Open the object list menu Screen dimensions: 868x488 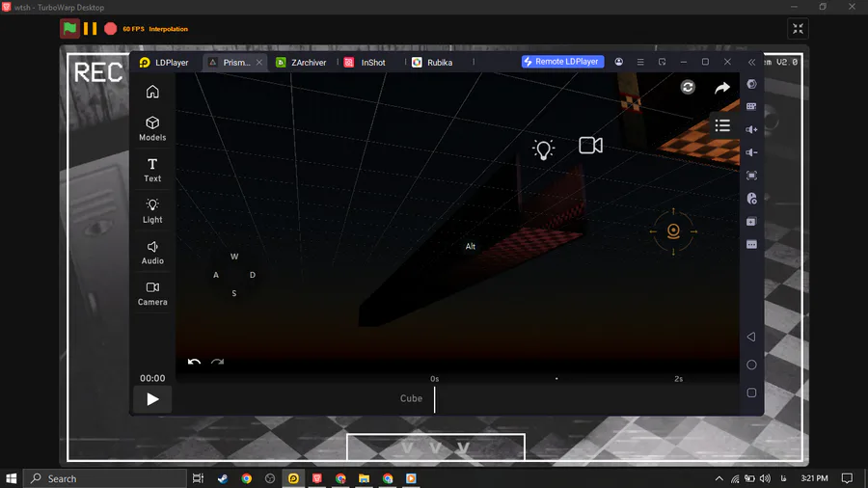point(722,125)
